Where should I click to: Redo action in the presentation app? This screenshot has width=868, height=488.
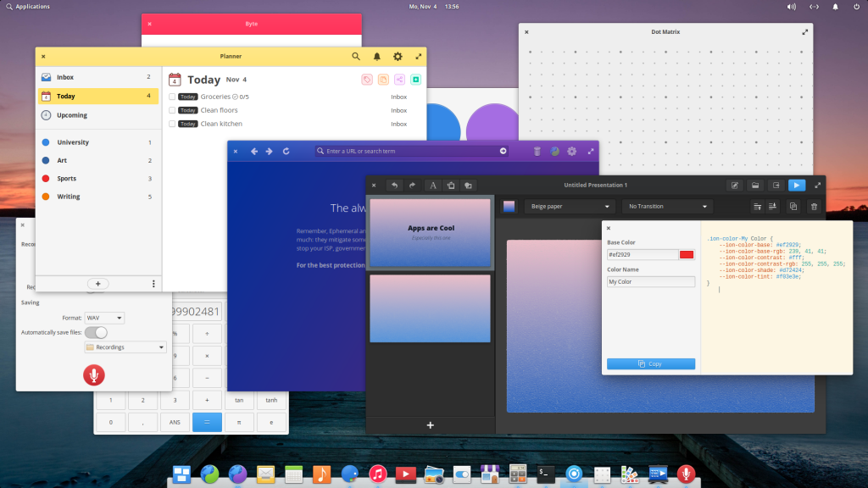pos(412,186)
